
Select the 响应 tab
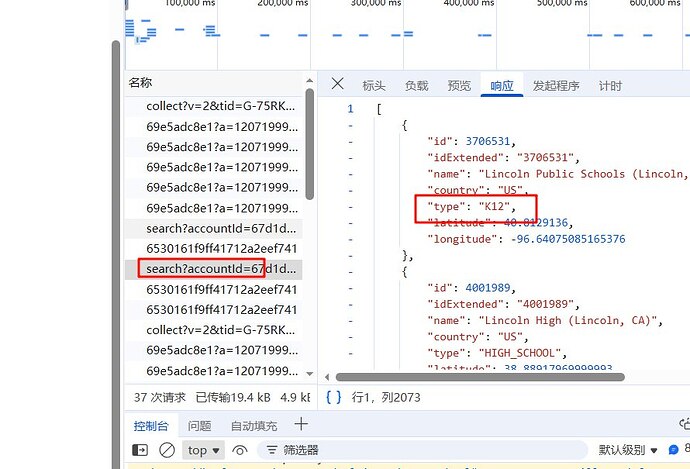tap(502, 86)
